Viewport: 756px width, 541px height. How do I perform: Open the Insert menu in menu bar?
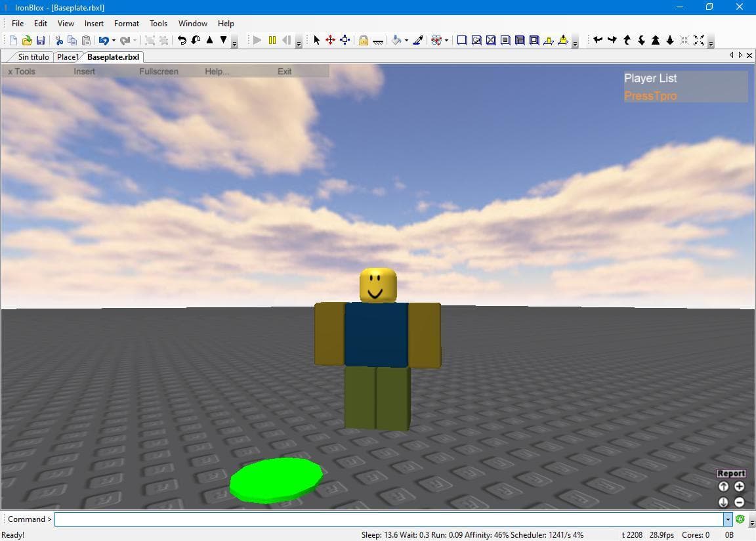[x=94, y=23]
